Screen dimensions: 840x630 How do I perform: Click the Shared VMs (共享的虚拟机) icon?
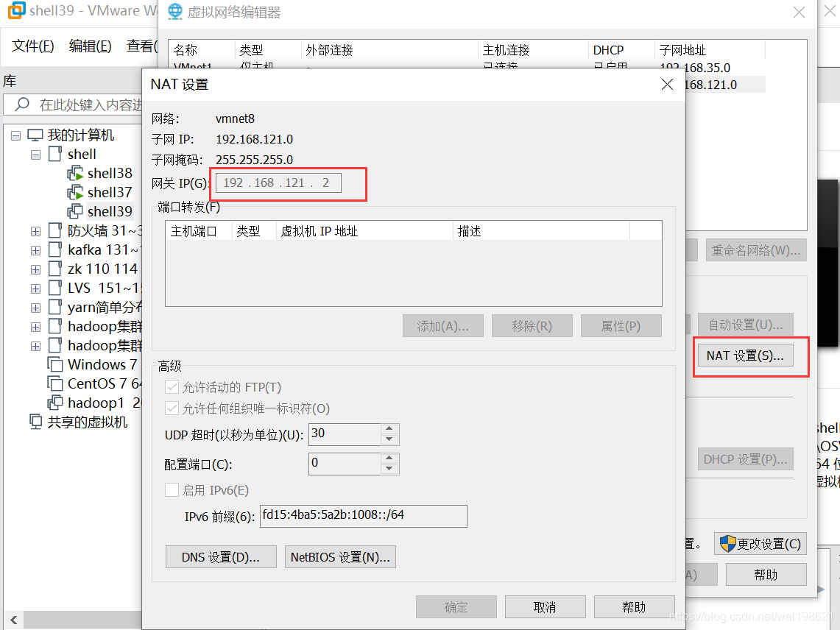tap(35, 422)
